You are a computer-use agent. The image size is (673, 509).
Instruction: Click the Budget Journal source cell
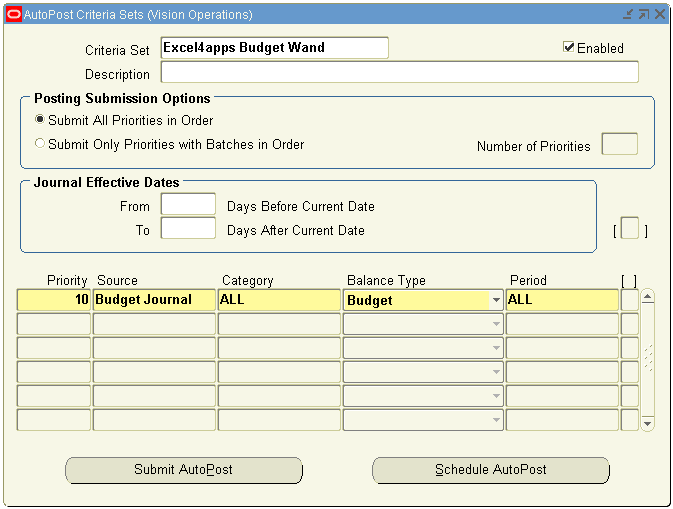pos(154,300)
